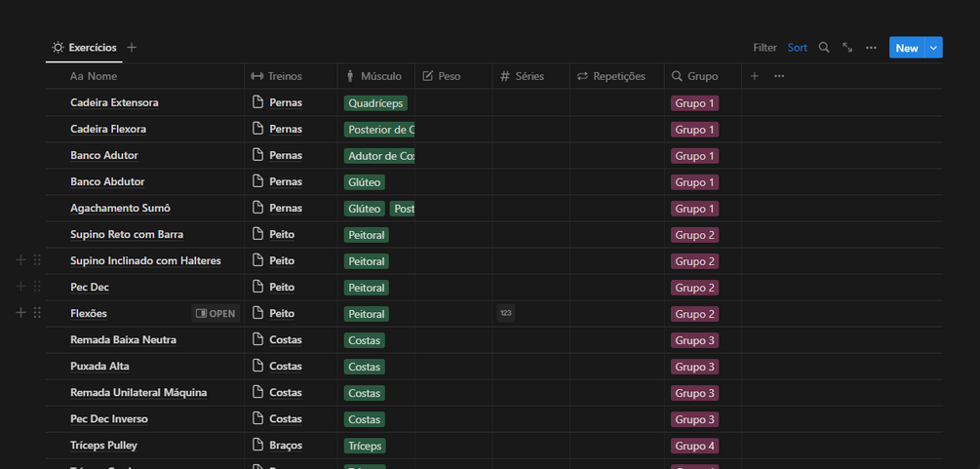The height and width of the screenshot is (469, 980).
Task: Open the three-dot view options menu
Action: [x=871, y=48]
